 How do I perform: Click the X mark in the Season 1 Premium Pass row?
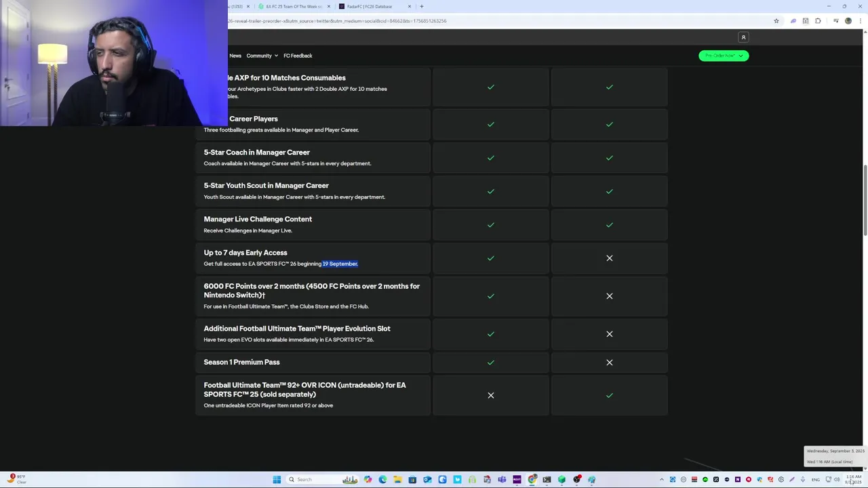(609, 363)
